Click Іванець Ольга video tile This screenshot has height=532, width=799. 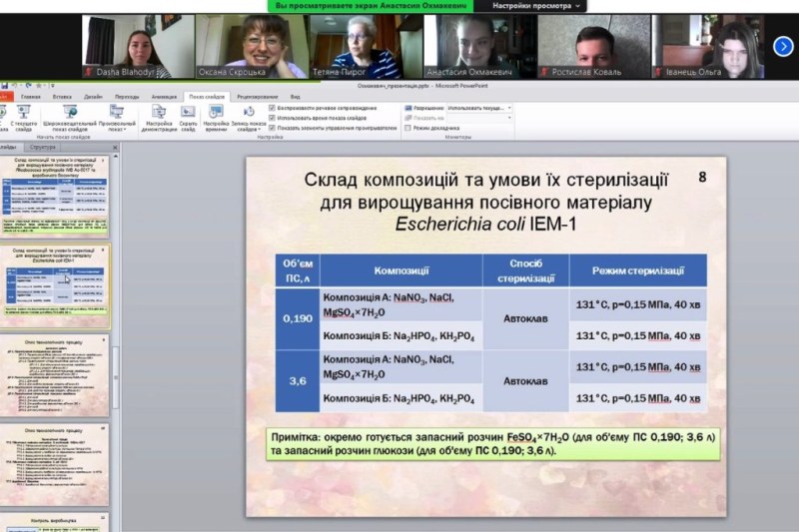(x=708, y=46)
